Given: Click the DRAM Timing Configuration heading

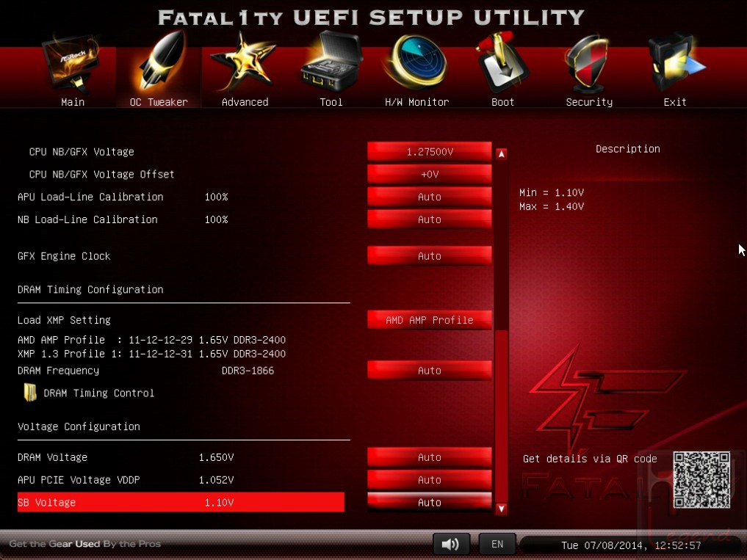Looking at the screenshot, I should coord(90,289).
